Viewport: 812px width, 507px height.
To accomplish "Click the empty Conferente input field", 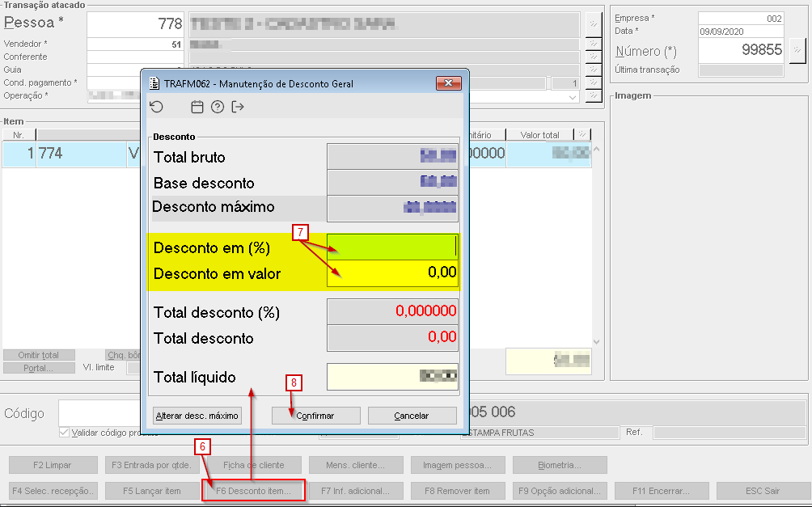I will point(135,57).
